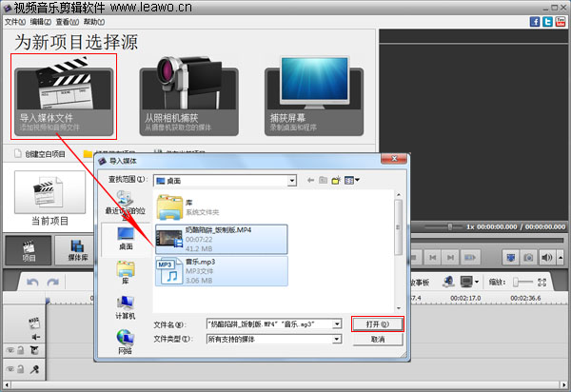Undo the last timeline action
Image resolution: width=571 pixels, height=392 pixels.
[32, 282]
